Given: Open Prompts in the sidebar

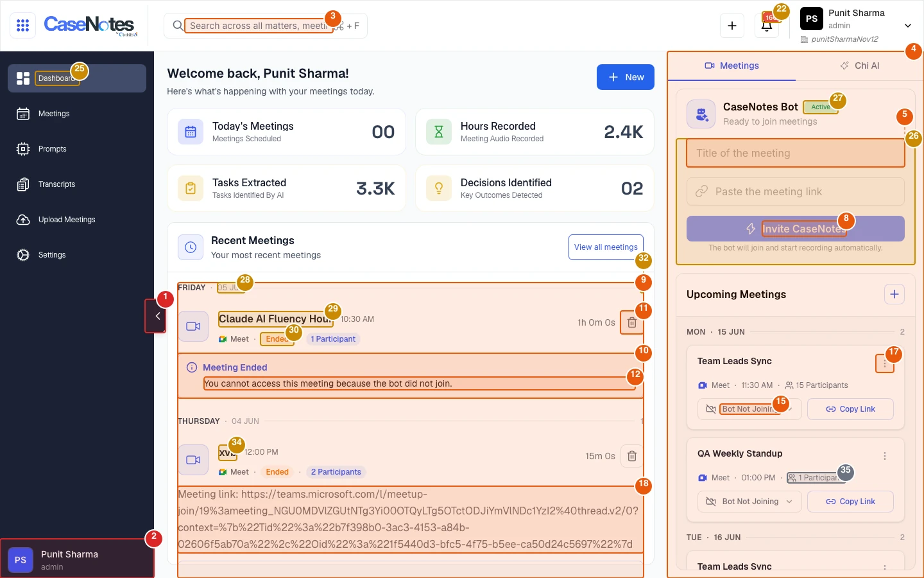Looking at the screenshot, I should tap(77, 149).
